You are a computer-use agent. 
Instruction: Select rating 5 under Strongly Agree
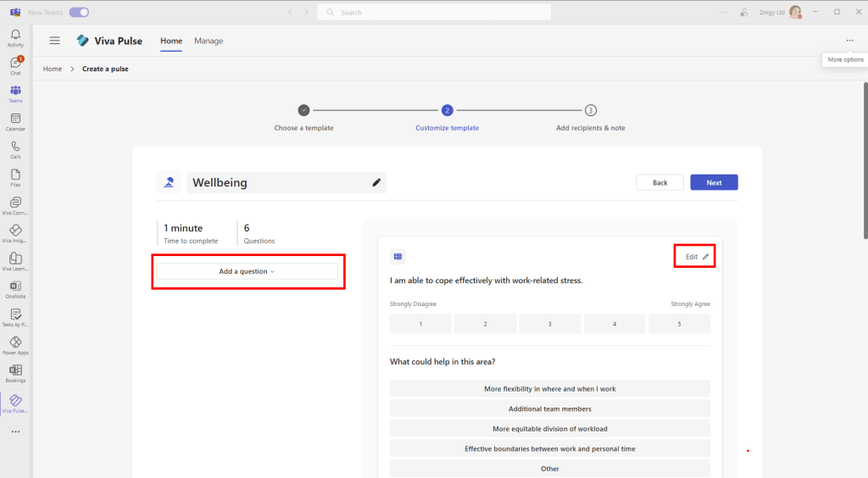pos(679,324)
